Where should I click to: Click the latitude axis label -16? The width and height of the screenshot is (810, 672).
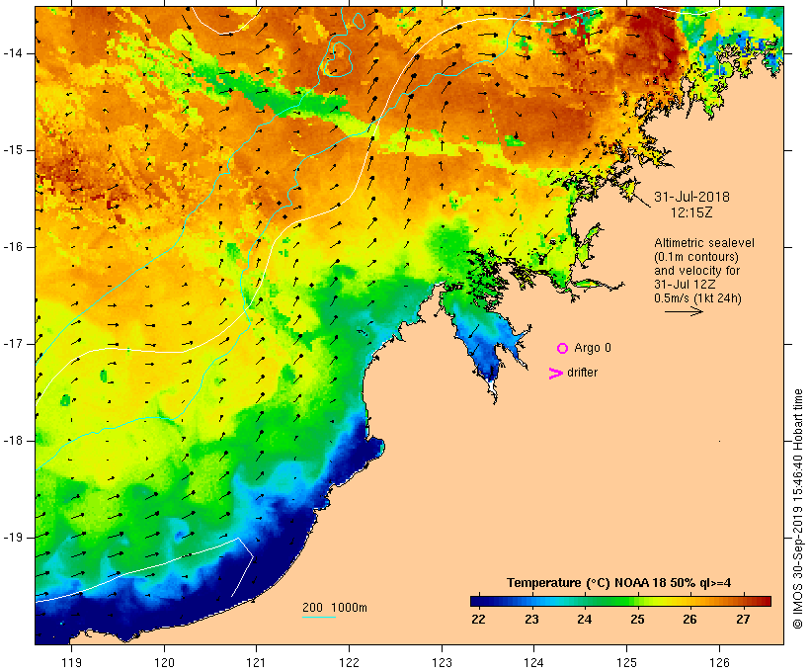[12, 247]
